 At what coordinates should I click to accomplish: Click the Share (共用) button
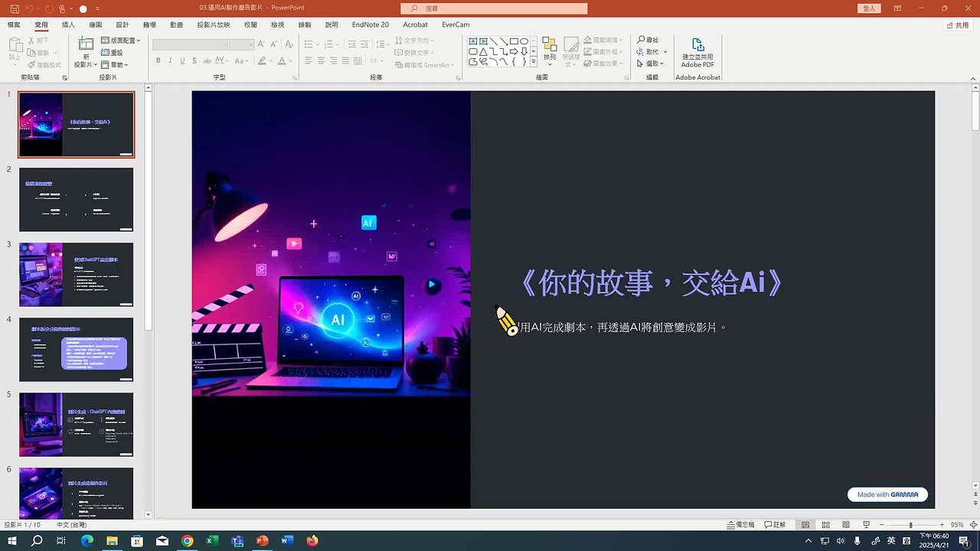(958, 25)
